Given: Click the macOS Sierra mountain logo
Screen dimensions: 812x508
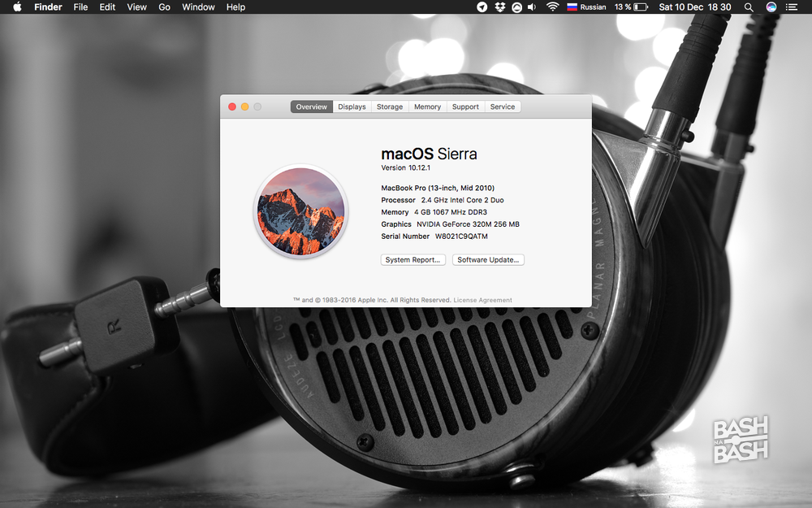Looking at the screenshot, I should (301, 211).
